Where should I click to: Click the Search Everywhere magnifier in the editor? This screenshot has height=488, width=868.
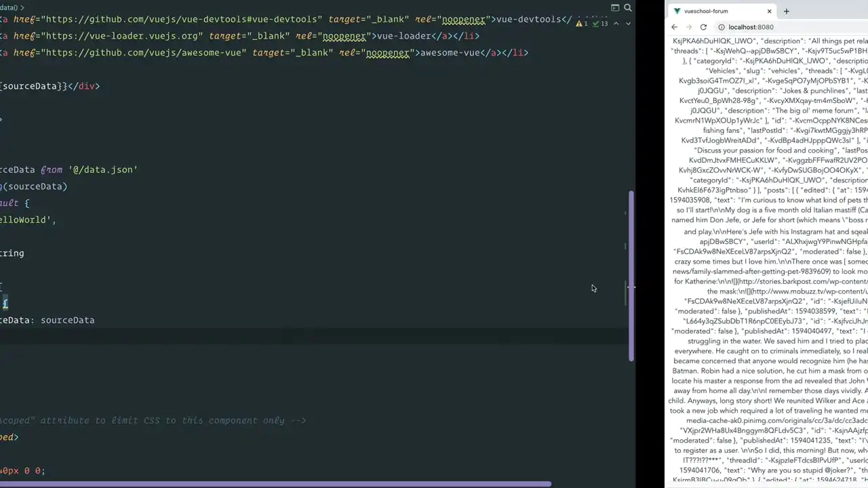coord(628,8)
